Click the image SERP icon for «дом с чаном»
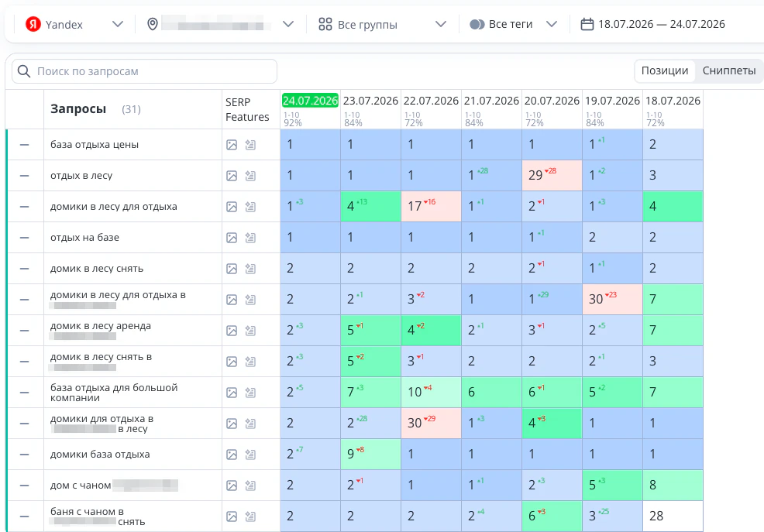 coord(232,486)
